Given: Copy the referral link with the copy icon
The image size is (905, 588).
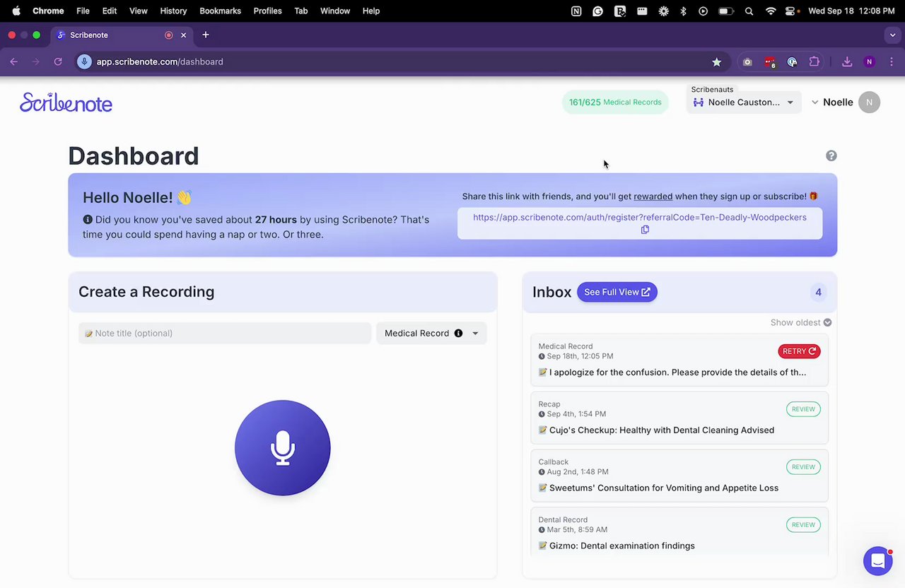Looking at the screenshot, I should point(645,230).
